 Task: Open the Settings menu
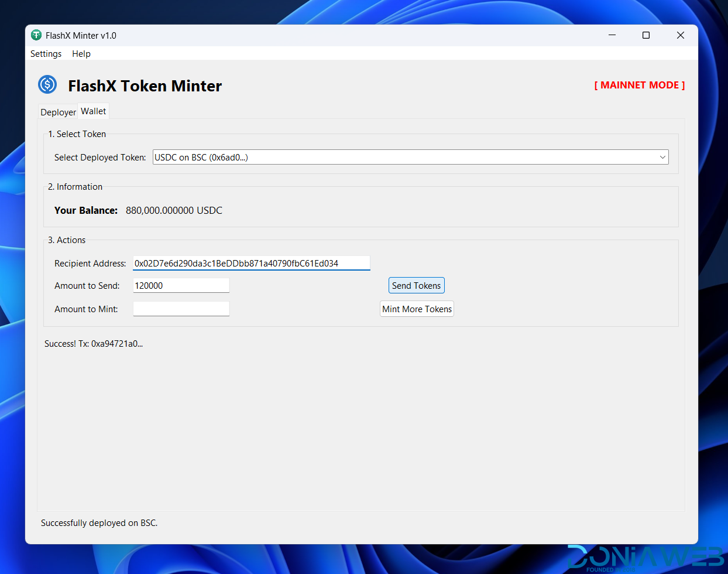click(x=46, y=54)
